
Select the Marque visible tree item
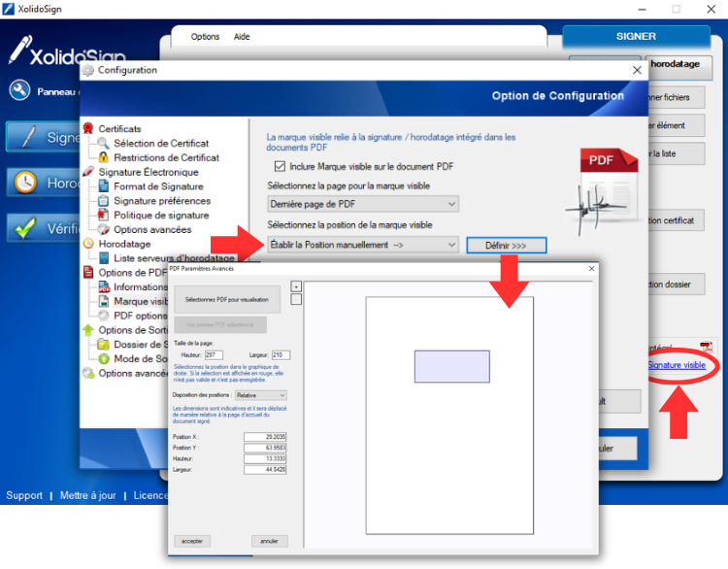point(141,301)
